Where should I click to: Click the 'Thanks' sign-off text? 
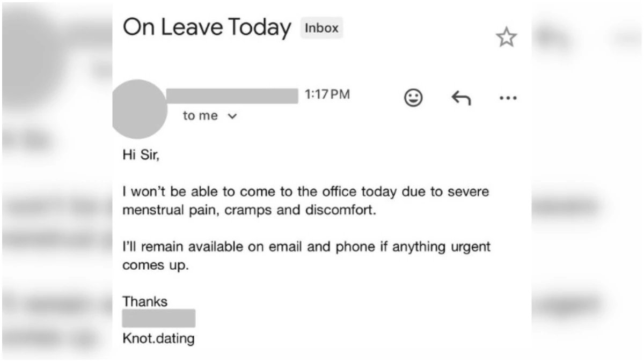point(145,301)
